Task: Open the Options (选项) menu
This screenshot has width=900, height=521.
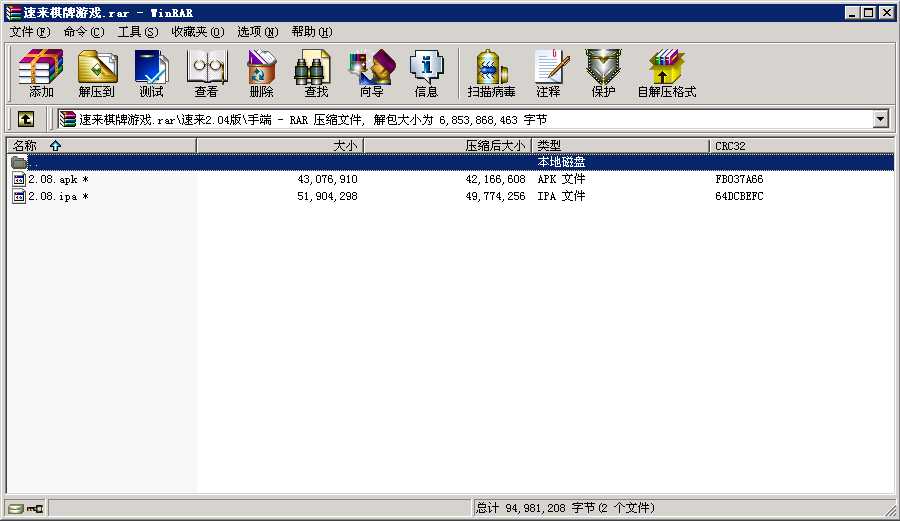Action: [258, 32]
